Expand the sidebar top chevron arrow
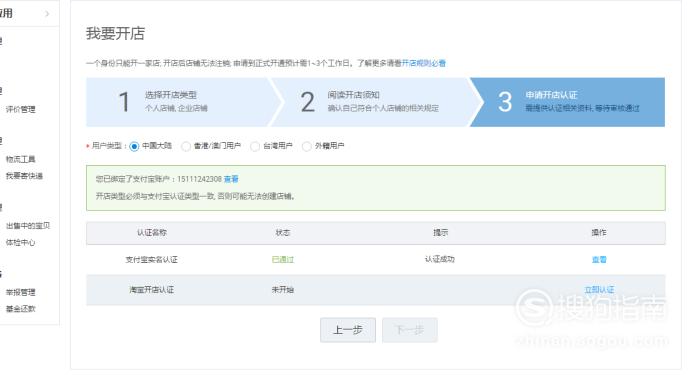Screen dimensions: 692x375 pos(47,14)
